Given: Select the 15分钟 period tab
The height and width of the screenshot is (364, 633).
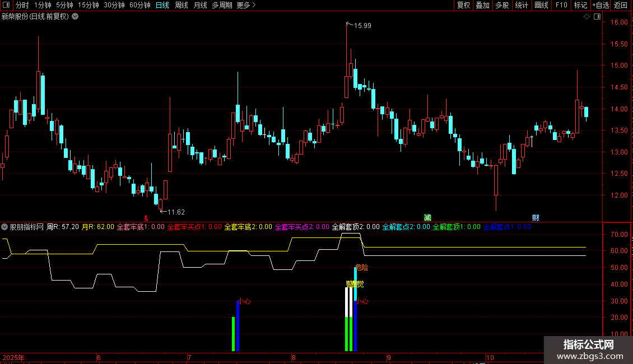Looking at the screenshot, I should (x=88, y=5).
